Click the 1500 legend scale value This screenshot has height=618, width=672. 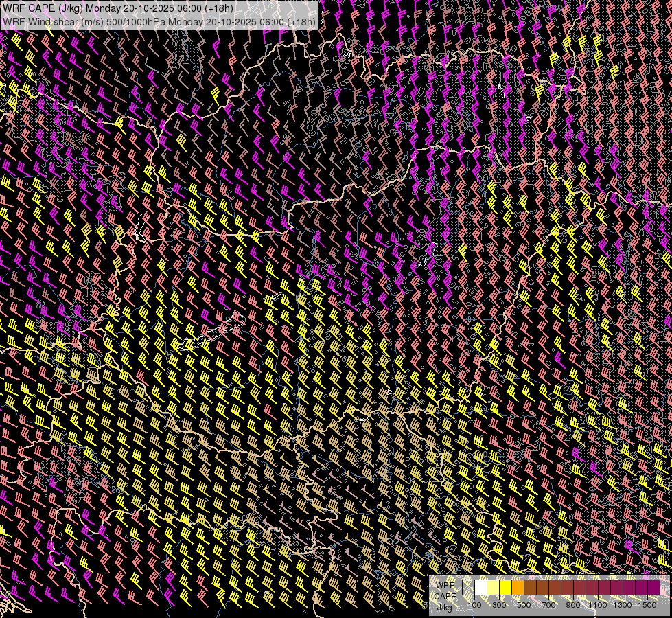[x=647, y=605]
